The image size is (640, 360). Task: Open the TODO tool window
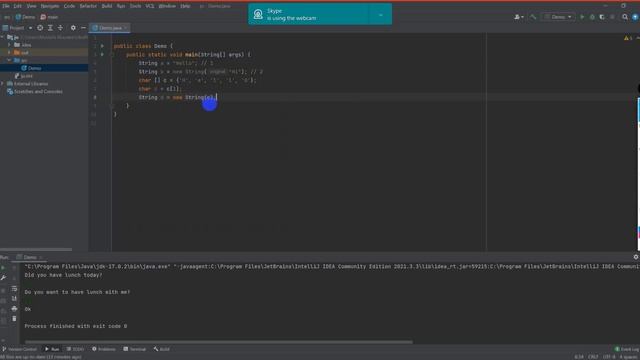pyautogui.click(x=75, y=349)
